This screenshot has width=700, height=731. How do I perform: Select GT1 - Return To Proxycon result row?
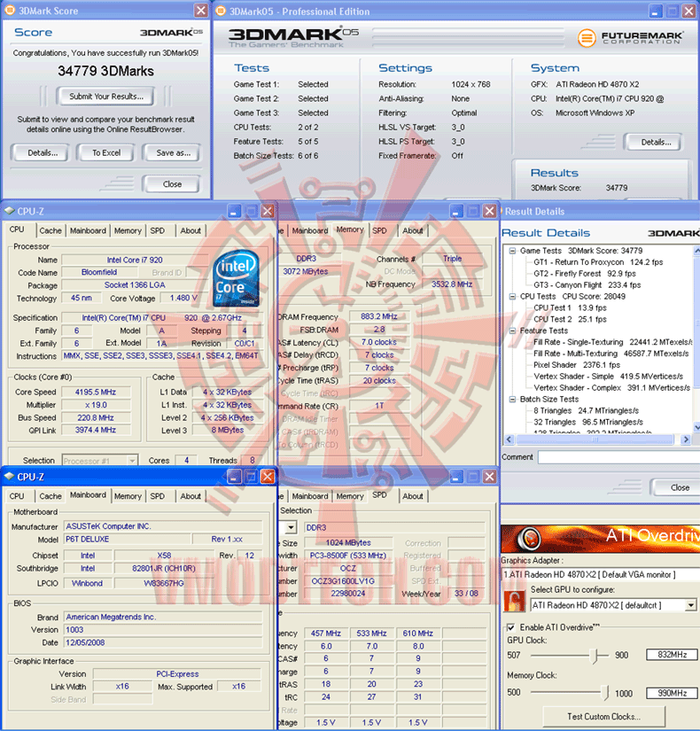click(x=598, y=262)
